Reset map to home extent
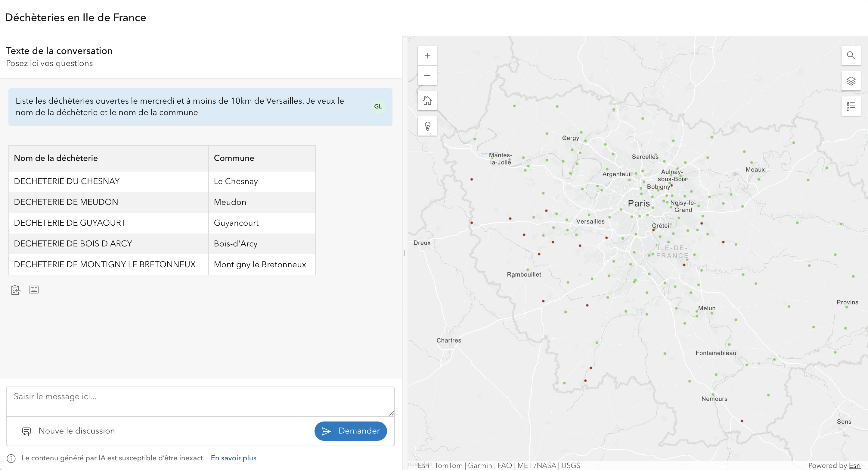 pyautogui.click(x=427, y=101)
